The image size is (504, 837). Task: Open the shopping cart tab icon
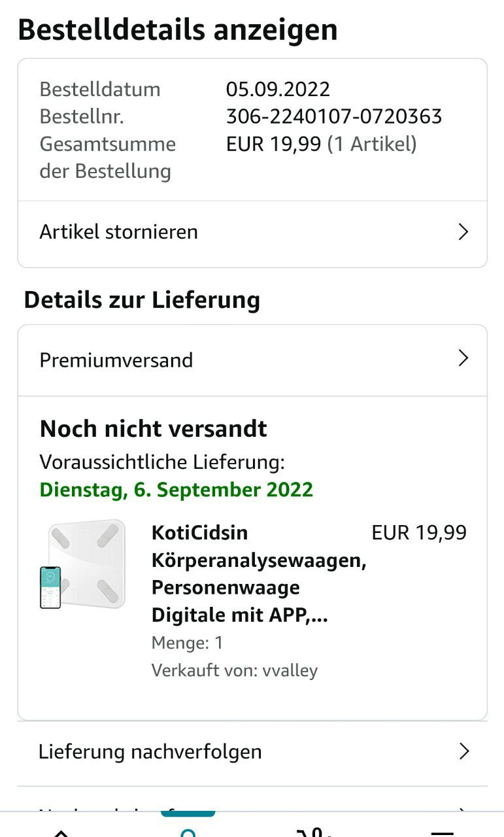(x=315, y=832)
